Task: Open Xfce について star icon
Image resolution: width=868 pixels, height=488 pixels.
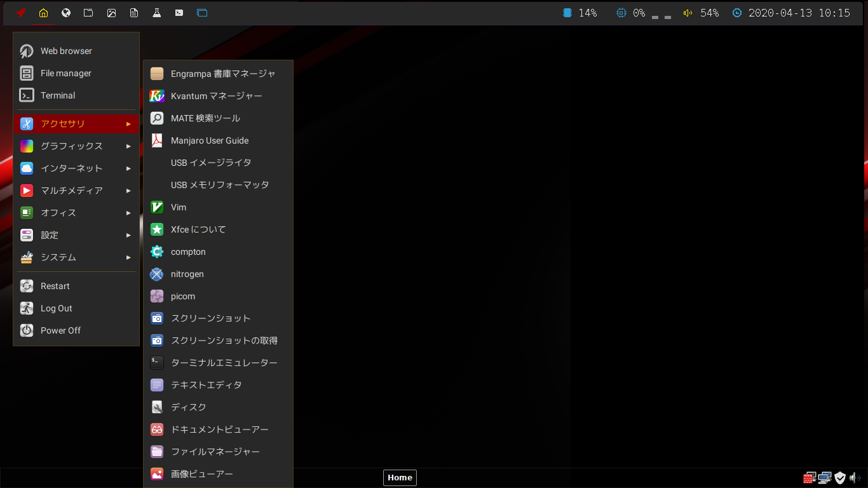Action: 157,229
